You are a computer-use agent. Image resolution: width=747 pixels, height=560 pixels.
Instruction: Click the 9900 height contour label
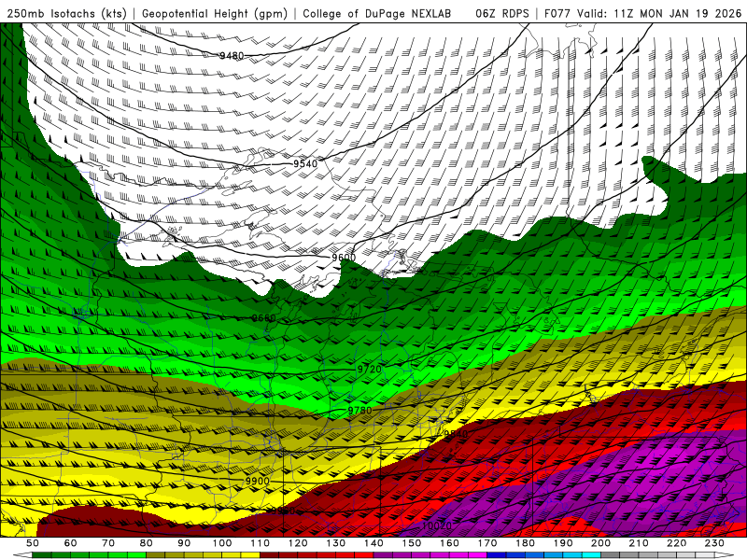pyautogui.click(x=258, y=481)
